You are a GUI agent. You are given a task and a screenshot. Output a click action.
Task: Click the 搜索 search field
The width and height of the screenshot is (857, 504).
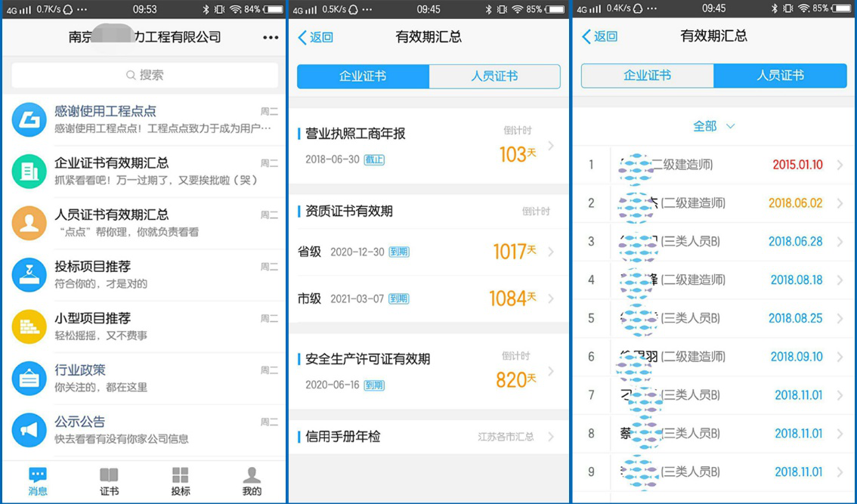tap(144, 75)
